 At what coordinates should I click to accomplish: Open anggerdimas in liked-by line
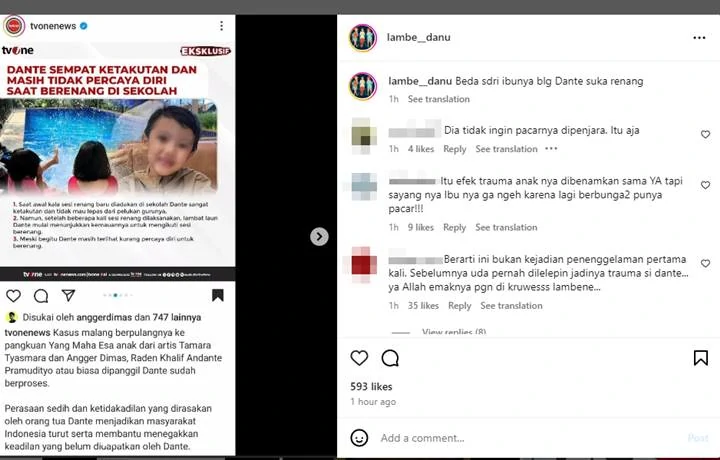click(104, 317)
